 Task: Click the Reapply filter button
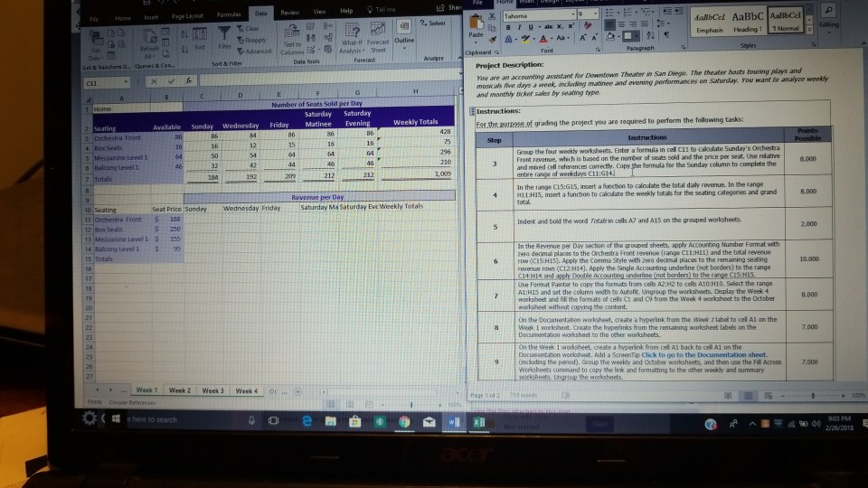(x=251, y=40)
